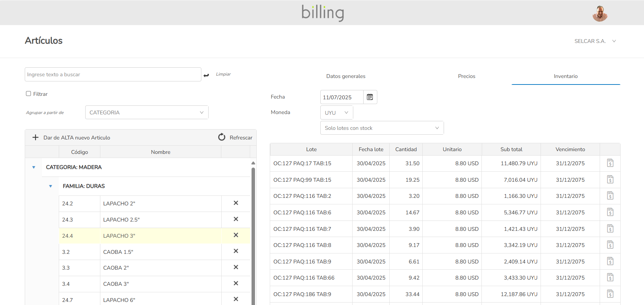Click the Refrescar reload icon
The image size is (644, 305).
point(222,137)
